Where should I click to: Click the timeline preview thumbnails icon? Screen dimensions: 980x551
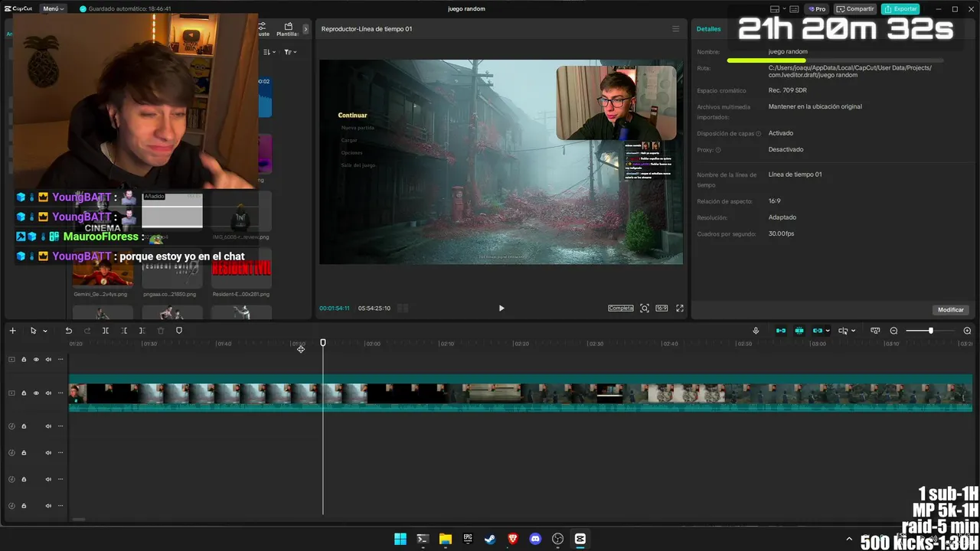[875, 331]
